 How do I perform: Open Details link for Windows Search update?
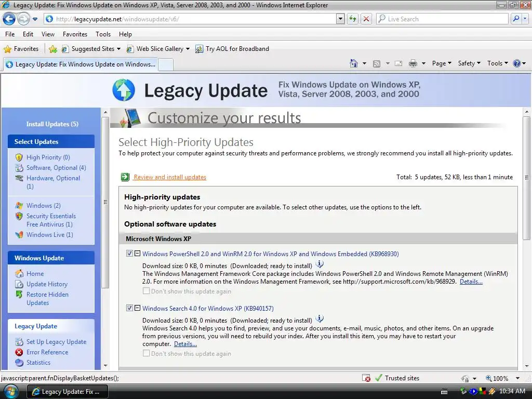point(185,344)
